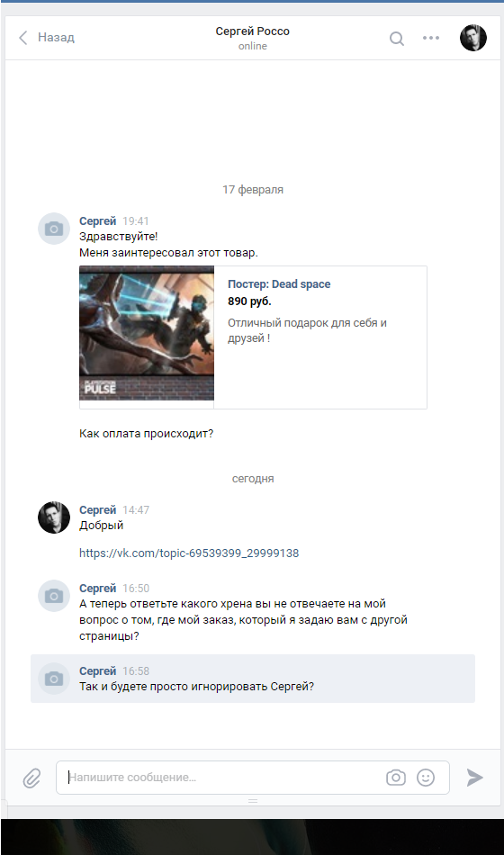Viewport: 504px width, 855px height.
Task: Click the Dead Space poster thumbnail
Action: 147,333
